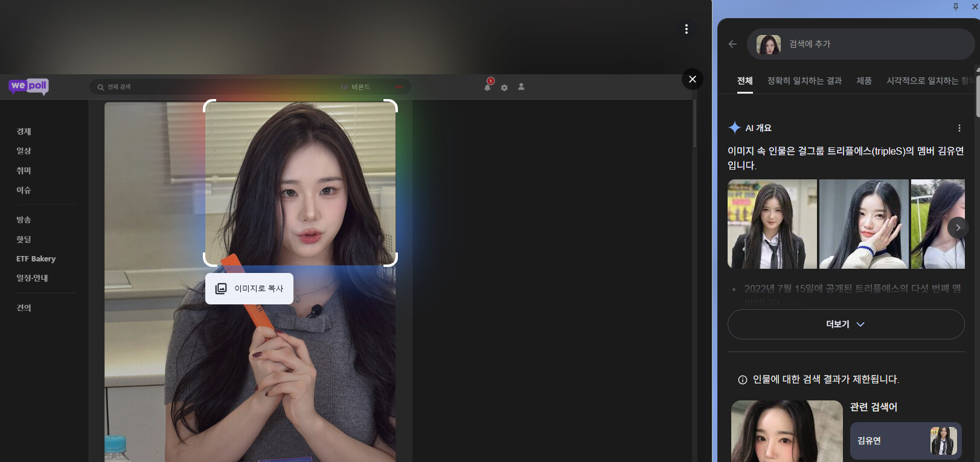980x462 pixels.
Task: Open the 경제 category in the sidebar
Action: coord(24,132)
